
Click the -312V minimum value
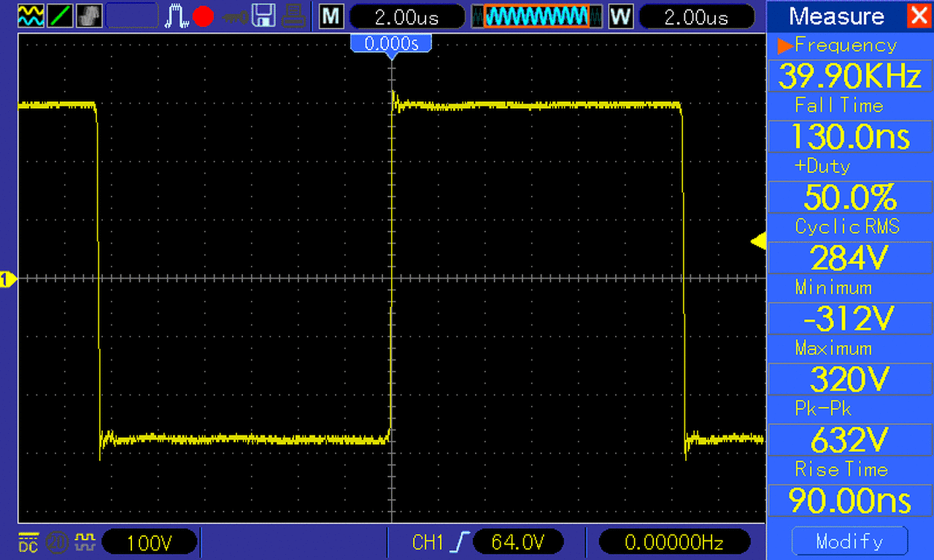850,318
